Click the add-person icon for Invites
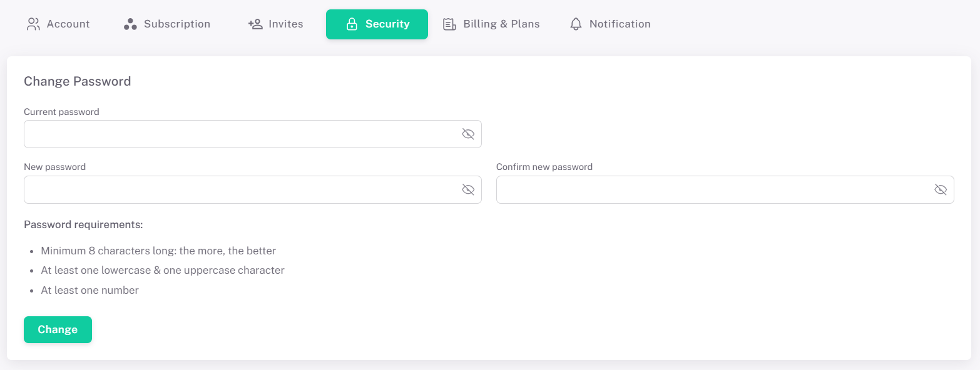Viewport: 980px width, 370px height. [255, 24]
